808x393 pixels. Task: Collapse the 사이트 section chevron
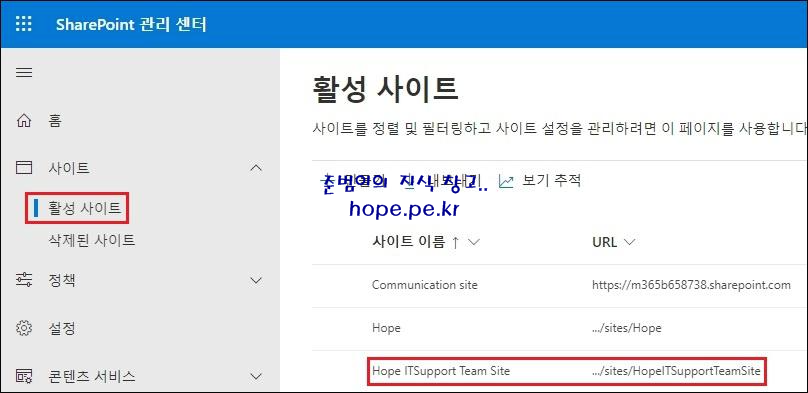(256, 168)
